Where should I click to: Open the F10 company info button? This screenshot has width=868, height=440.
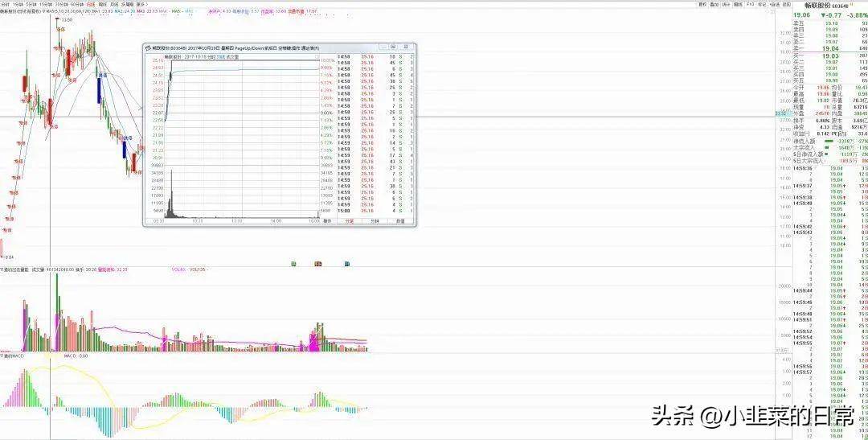click(750, 5)
